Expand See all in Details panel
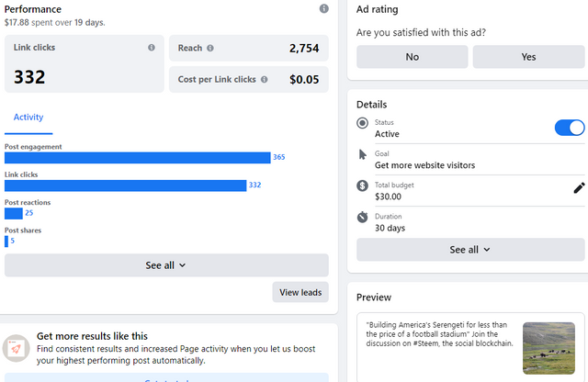 pyautogui.click(x=470, y=250)
